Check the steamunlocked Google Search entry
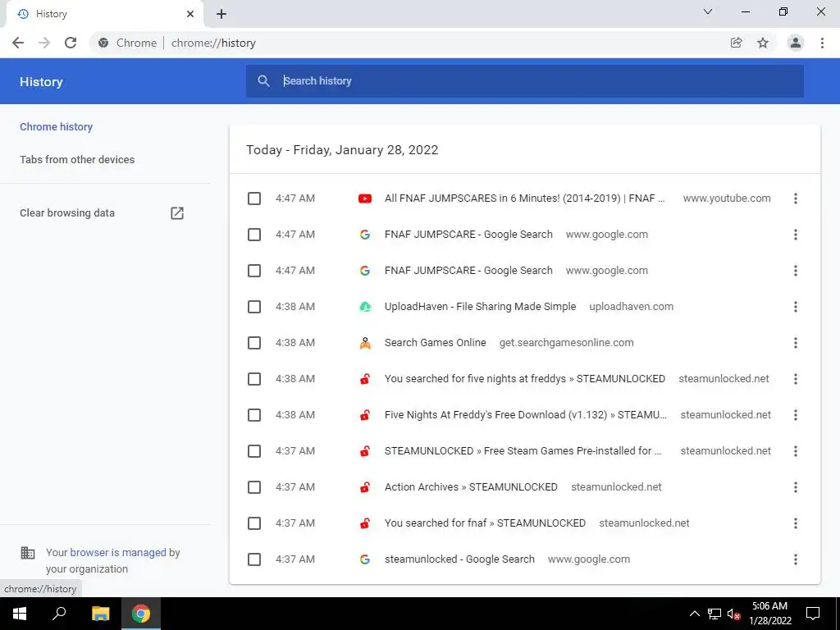Viewport: 840px width, 630px height. [x=254, y=559]
